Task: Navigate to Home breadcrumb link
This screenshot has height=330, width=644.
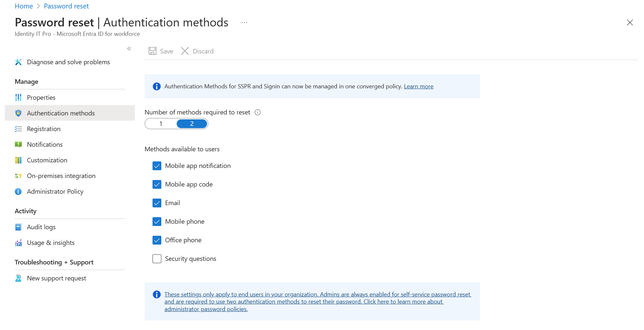Action: (24, 6)
